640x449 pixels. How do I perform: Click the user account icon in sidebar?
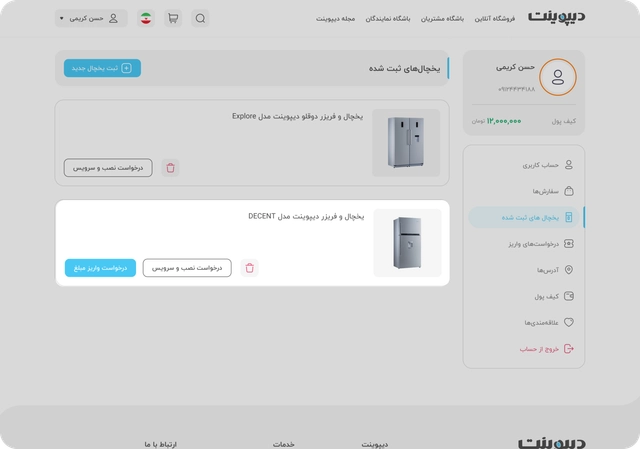click(569, 164)
